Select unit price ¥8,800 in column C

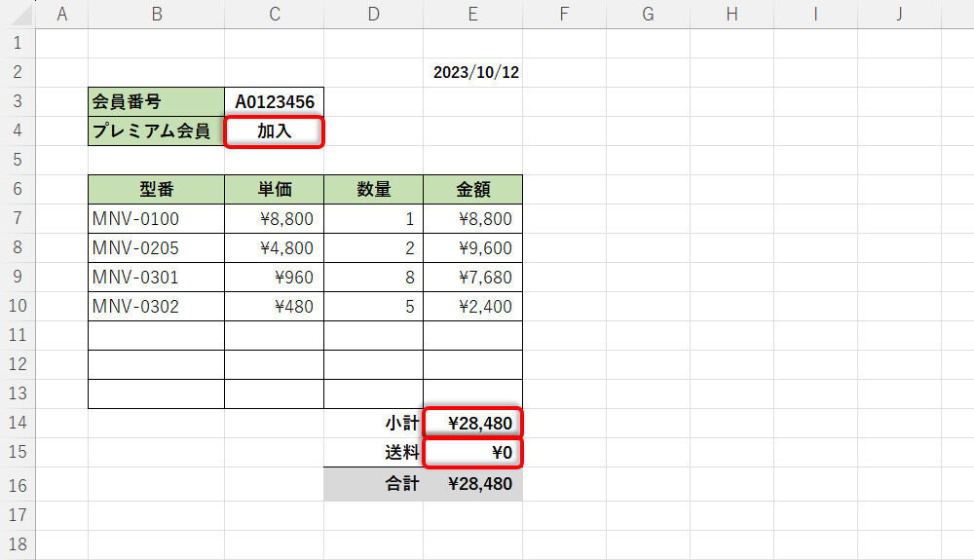275,218
